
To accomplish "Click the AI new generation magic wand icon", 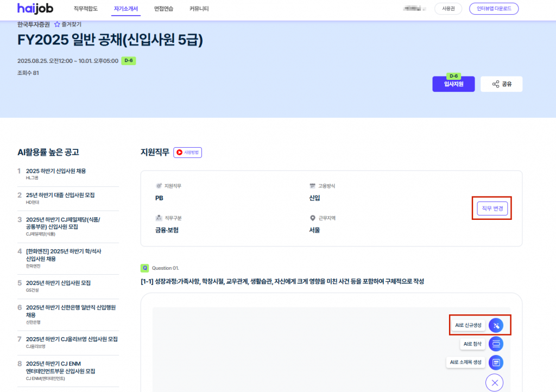I will coord(496,325).
